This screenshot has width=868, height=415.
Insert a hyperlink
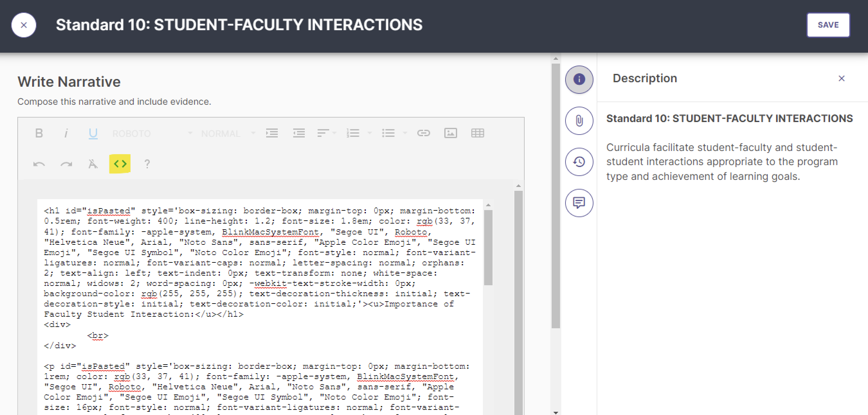pyautogui.click(x=424, y=133)
